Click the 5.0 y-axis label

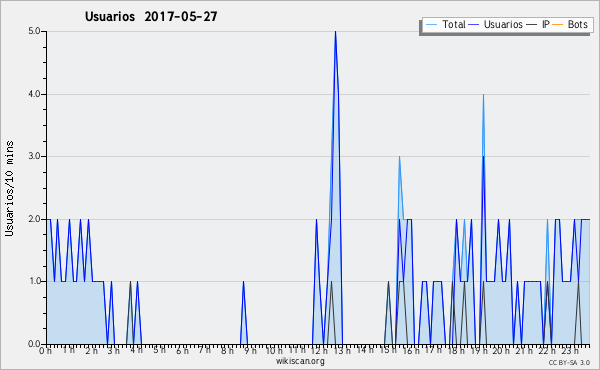(x=34, y=31)
